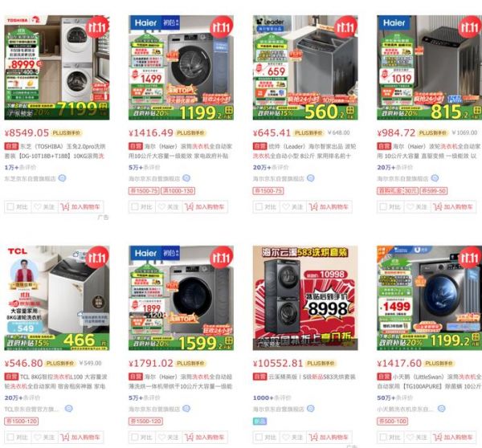Tick the compare checkbox for ¥546.80 TCL washer
The image size is (482, 448).
coord(10,437)
